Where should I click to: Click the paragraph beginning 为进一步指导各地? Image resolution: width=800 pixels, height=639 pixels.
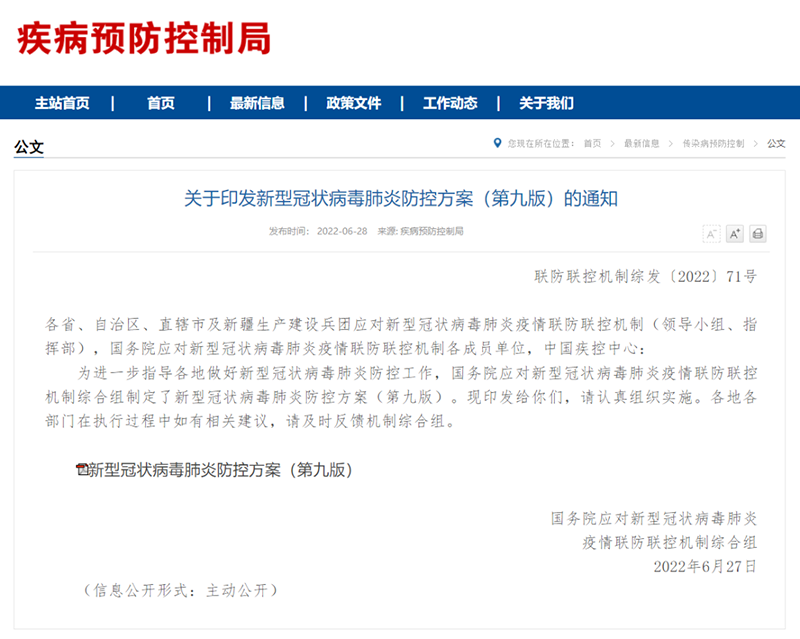(401, 397)
